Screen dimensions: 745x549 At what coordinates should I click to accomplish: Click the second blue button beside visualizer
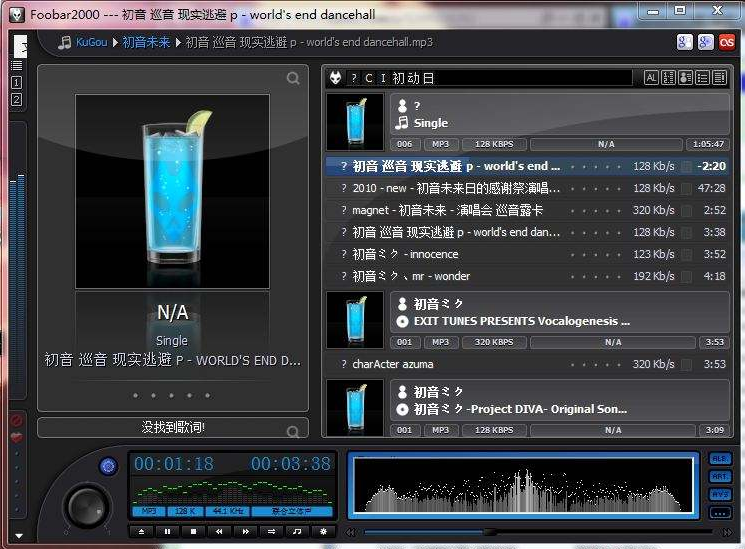coord(720,477)
